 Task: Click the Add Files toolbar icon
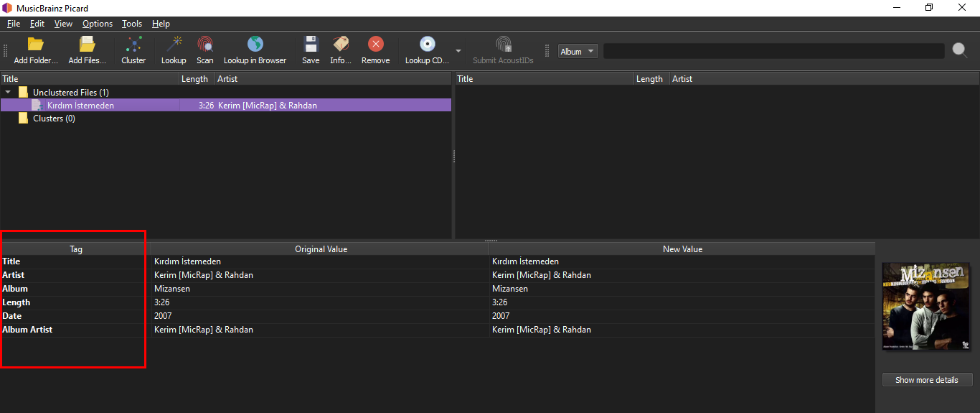87,45
